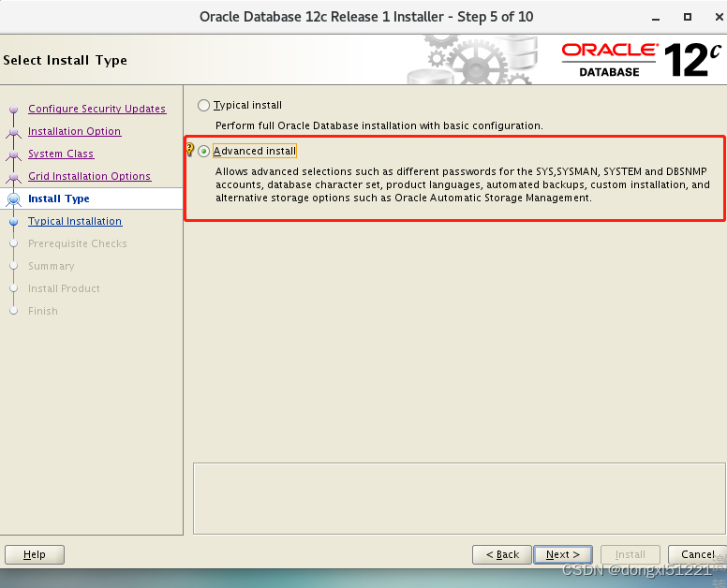The height and width of the screenshot is (588, 727).
Task: Click the System Class step bullet icon
Action: (14, 154)
